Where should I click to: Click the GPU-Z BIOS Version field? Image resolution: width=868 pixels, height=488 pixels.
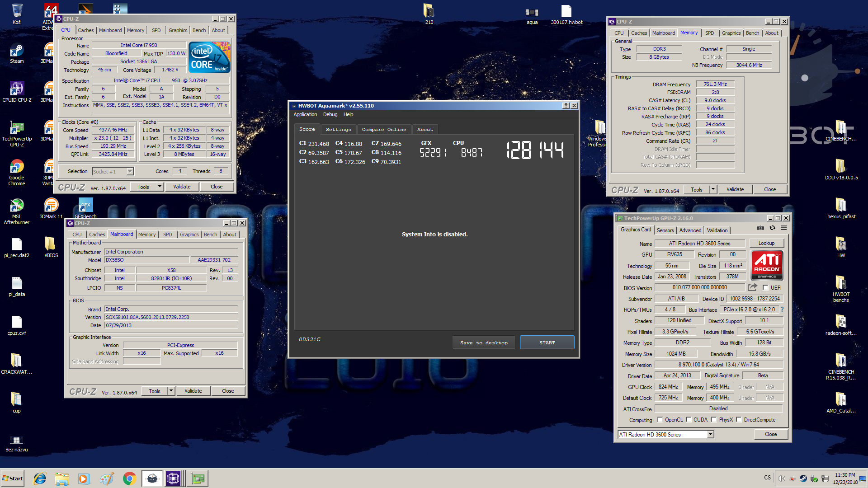[699, 287]
